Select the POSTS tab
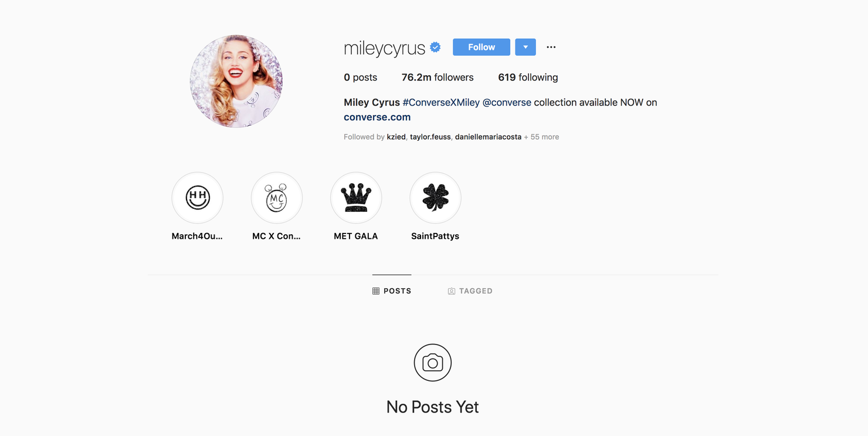Viewport: 868px width, 436px height. point(392,291)
